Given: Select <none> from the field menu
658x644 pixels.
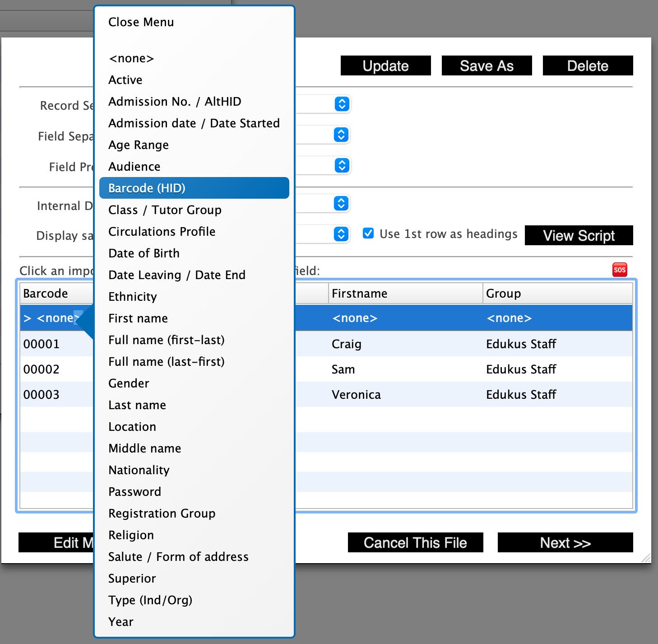Looking at the screenshot, I should click(194, 58).
